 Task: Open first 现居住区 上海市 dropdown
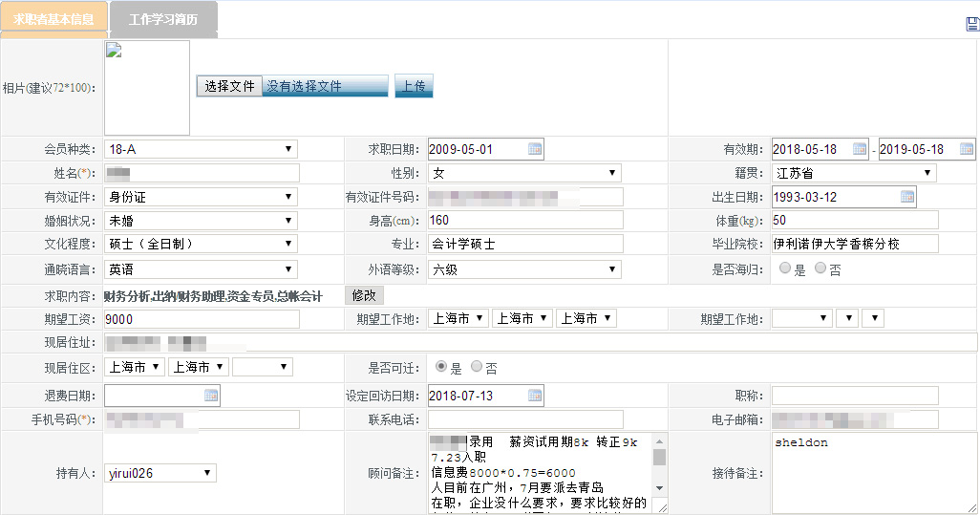(x=135, y=367)
